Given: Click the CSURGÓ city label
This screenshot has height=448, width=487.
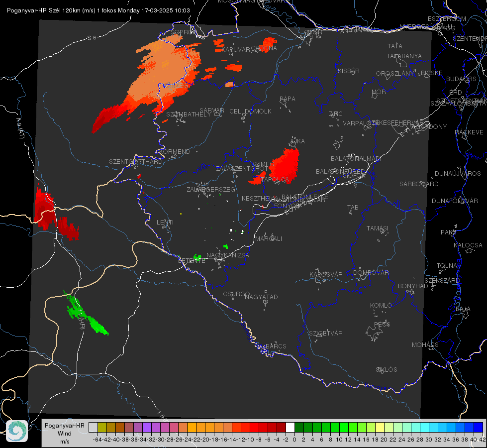Looking at the screenshot, I should pyautogui.click(x=236, y=294).
